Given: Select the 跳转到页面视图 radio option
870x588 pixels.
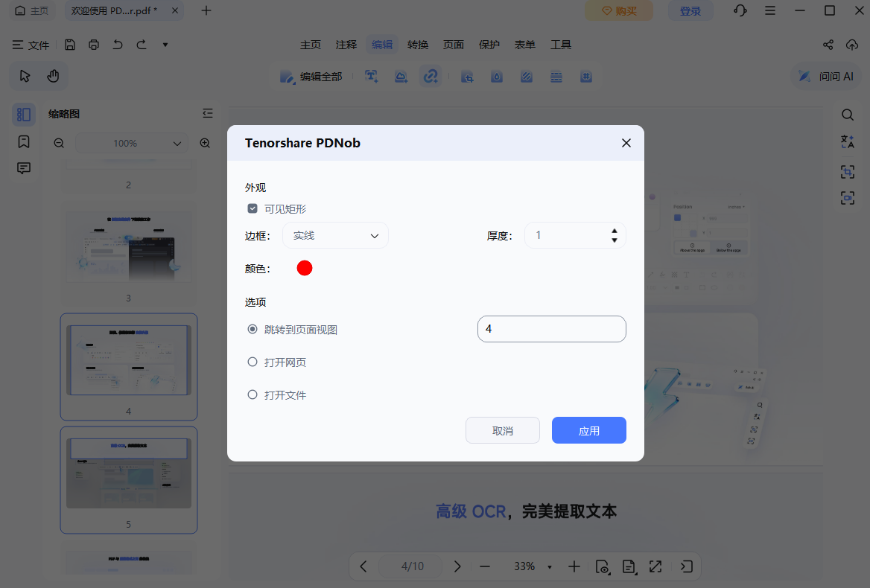Looking at the screenshot, I should (253, 329).
